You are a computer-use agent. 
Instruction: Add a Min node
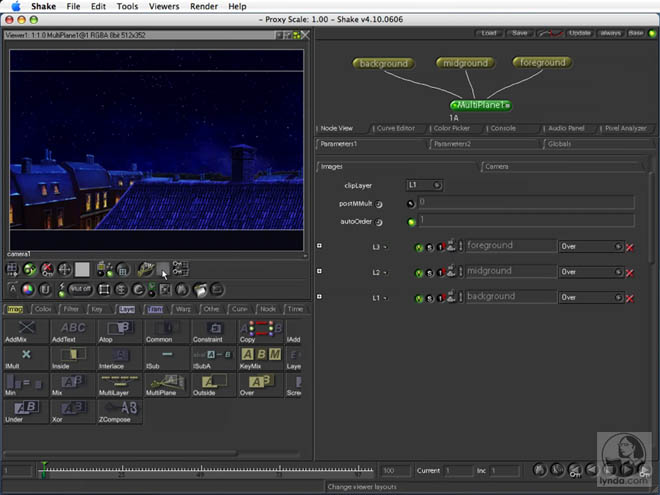point(26,385)
